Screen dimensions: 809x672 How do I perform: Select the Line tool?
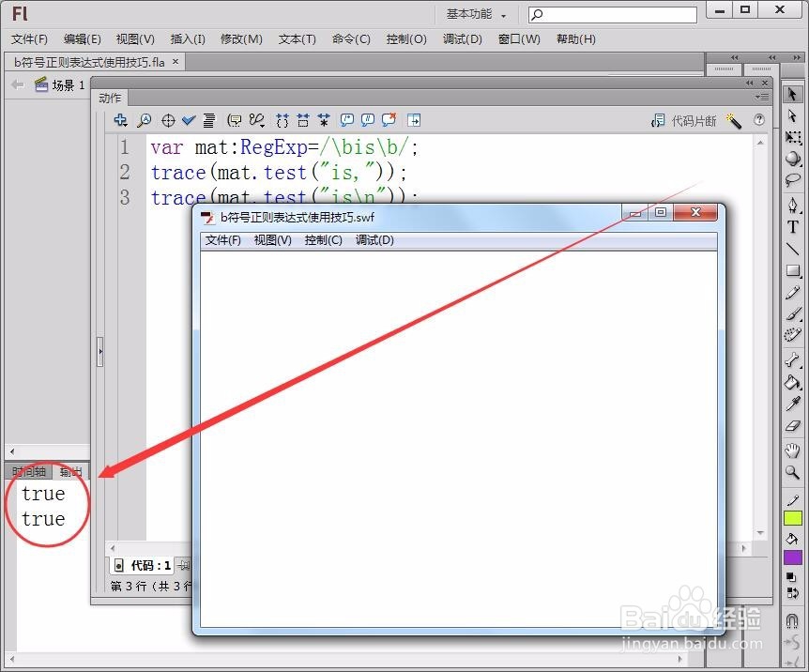coord(792,249)
